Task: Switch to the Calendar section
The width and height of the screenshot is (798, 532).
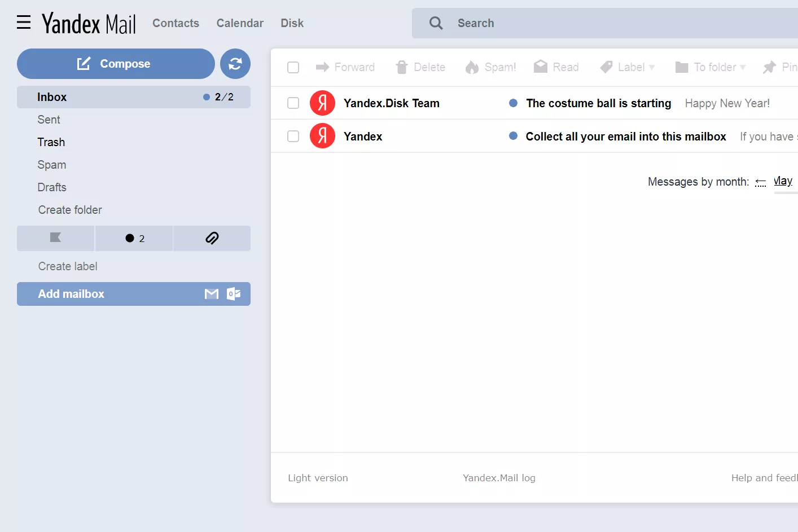Action: 240,23
